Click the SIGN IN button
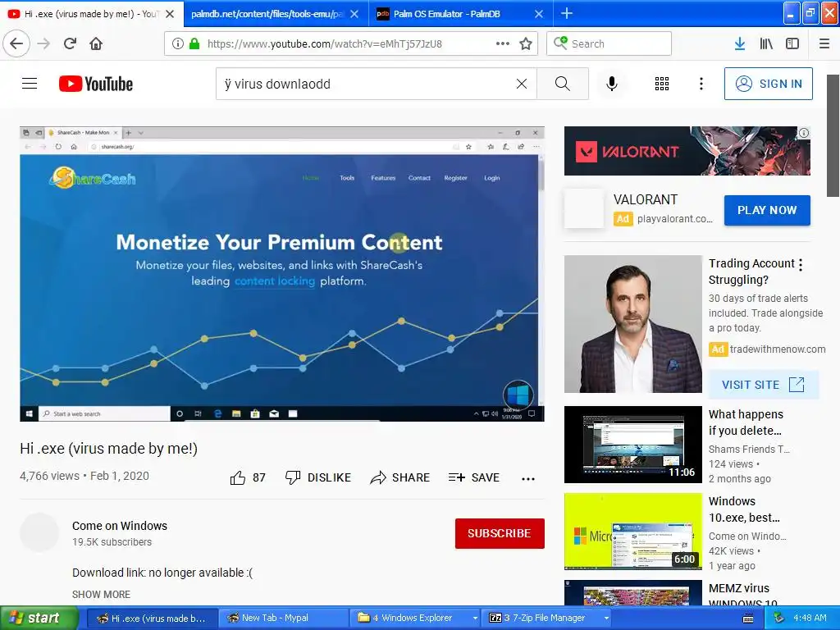Image resolution: width=840 pixels, height=630 pixels. 768,84
